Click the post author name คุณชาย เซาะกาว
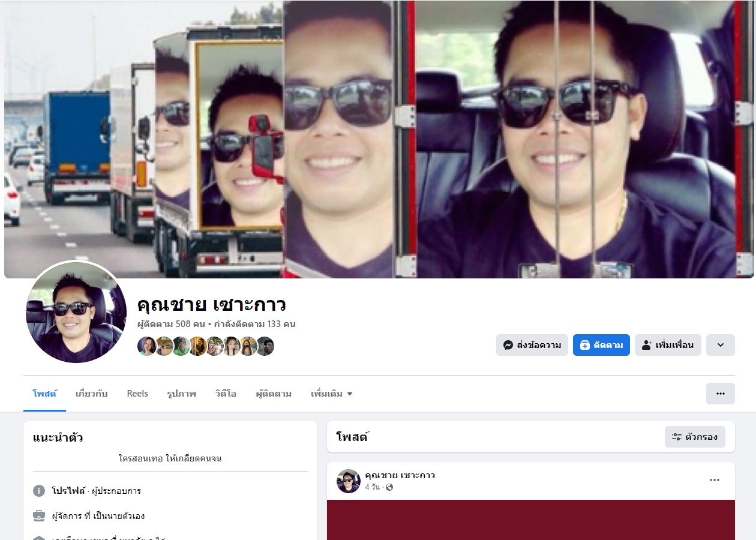This screenshot has height=540, width=756. [x=400, y=475]
